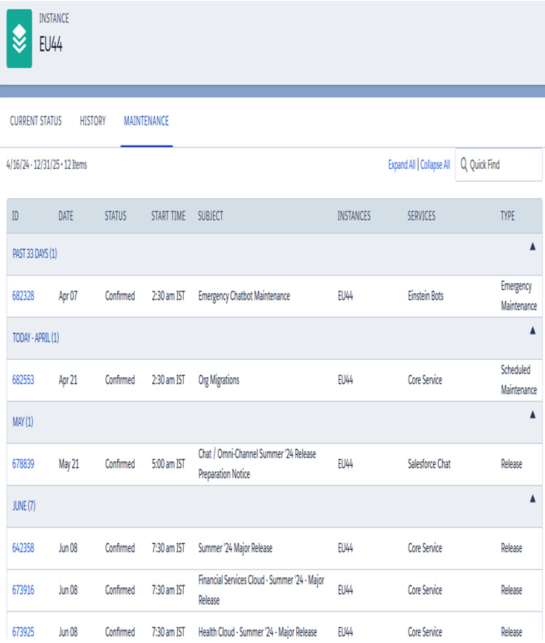545x643 pixels.
Task: Switch to the Current Status tab
Action: [36, 121]
